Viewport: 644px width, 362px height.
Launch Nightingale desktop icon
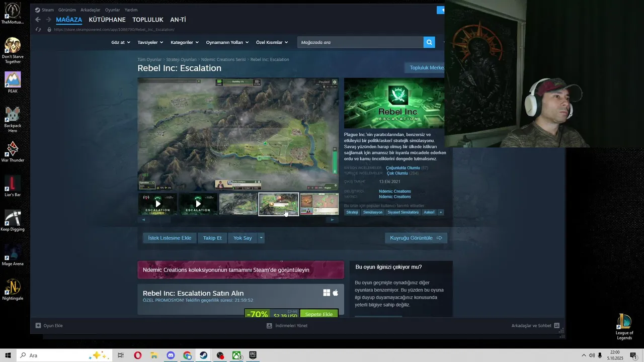pos(13,290)
